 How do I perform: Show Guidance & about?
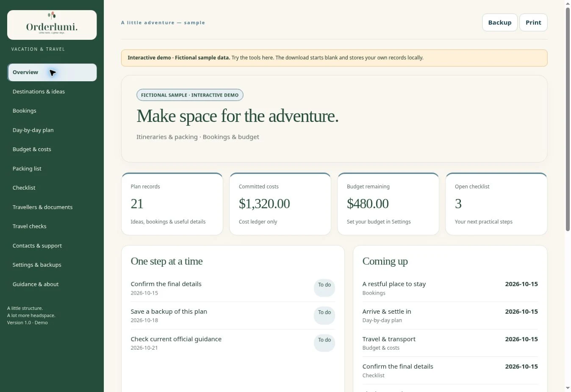click(x=52, y=284)
